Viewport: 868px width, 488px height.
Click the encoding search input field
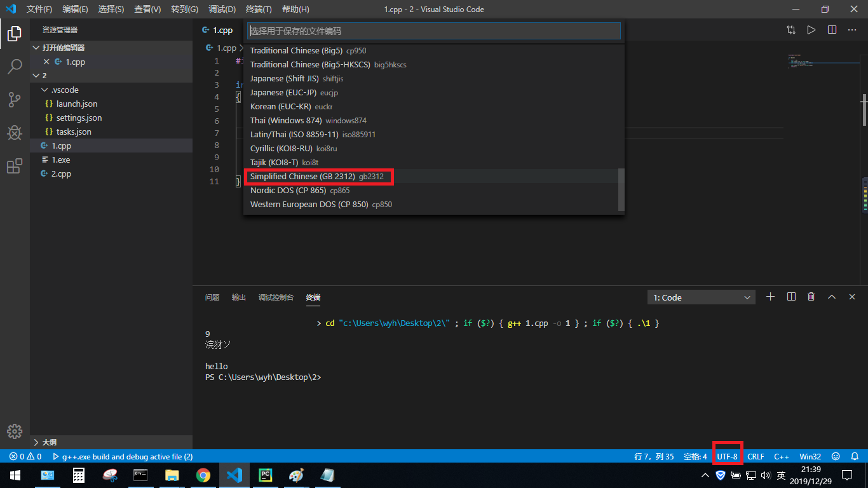coord(433,30)
